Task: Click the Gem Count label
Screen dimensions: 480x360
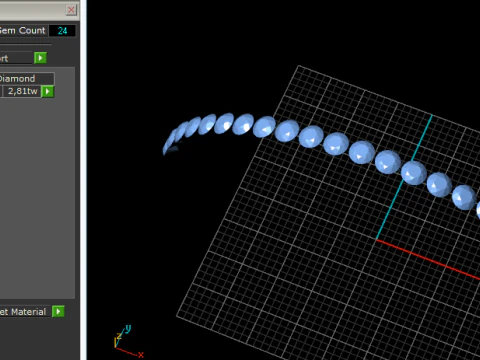Action: (x=22, y=30)
